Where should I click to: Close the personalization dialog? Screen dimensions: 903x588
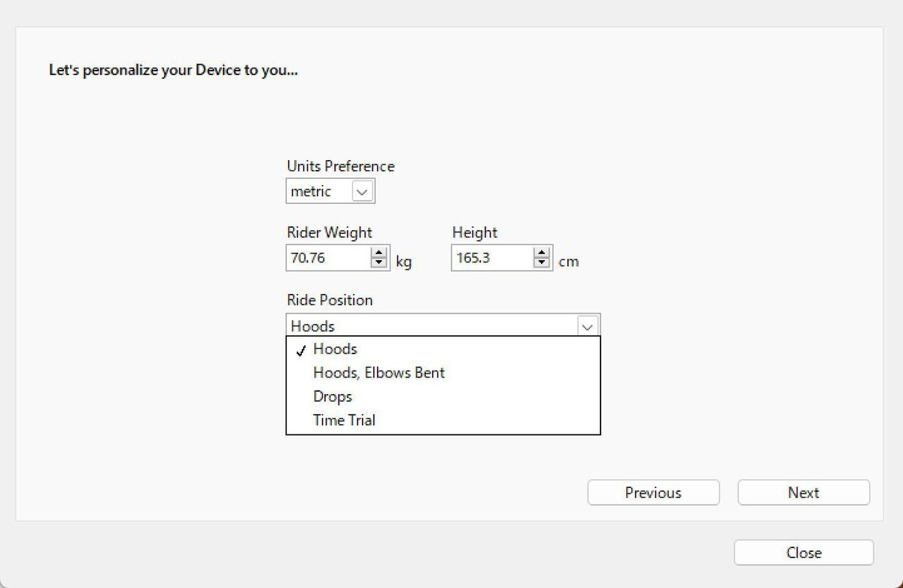[804, 553]
